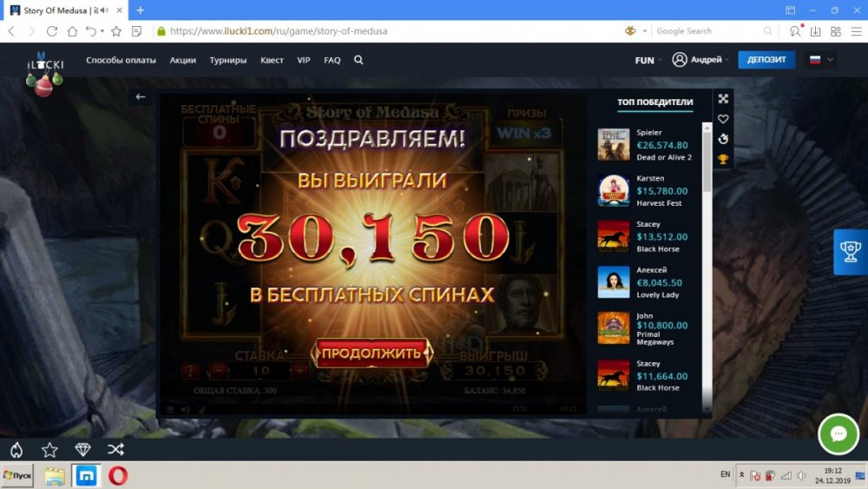Open Турниры menu item

pos(228,60)
